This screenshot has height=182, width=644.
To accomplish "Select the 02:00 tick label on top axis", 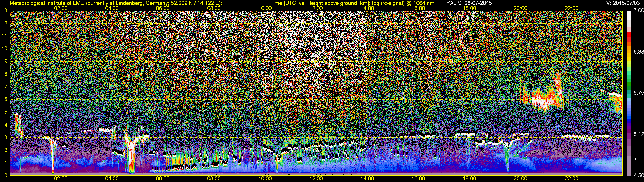I will click(61, 8).
